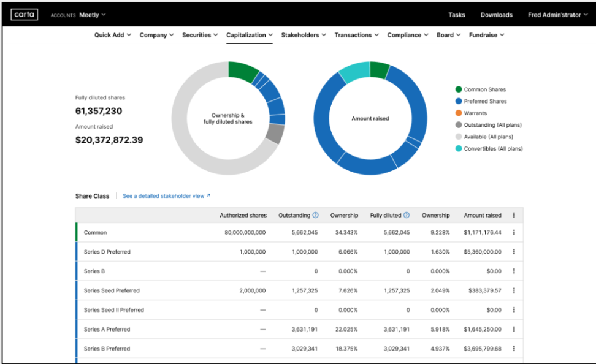596x364 pixels.
Task: Expand the Meetly accounts dropdown
Action: tap(93, 15)
